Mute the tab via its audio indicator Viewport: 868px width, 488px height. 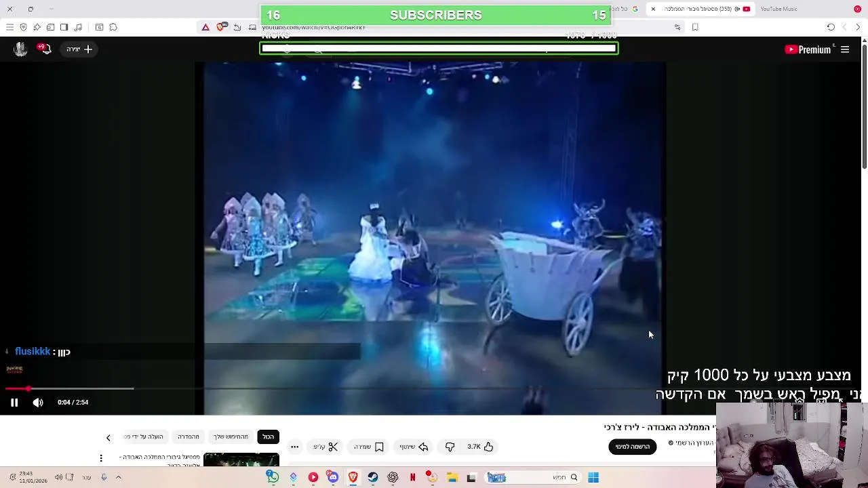coord(736,9)
